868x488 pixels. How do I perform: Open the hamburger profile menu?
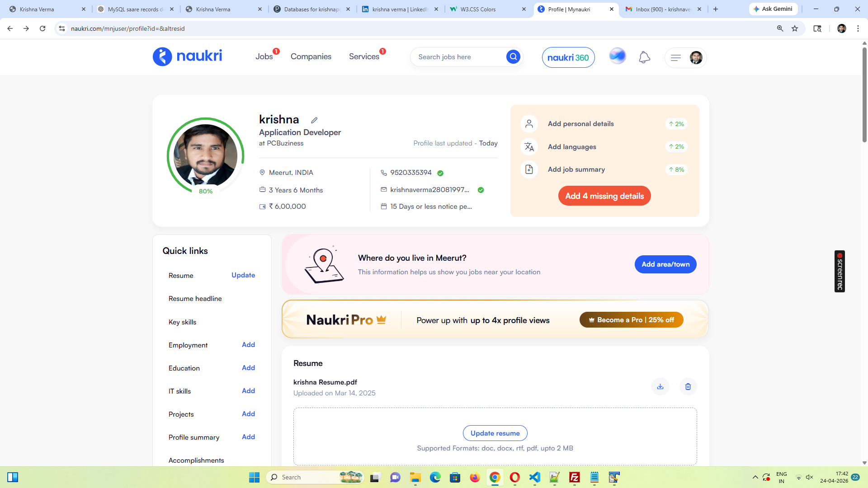[x=676, y=58]
